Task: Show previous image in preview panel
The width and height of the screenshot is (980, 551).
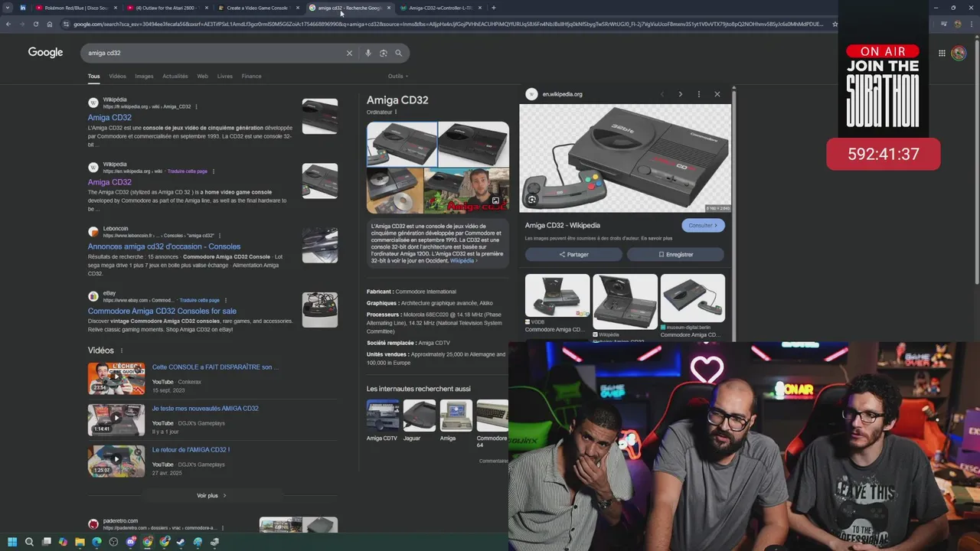Action: click(x=662, y=94)
